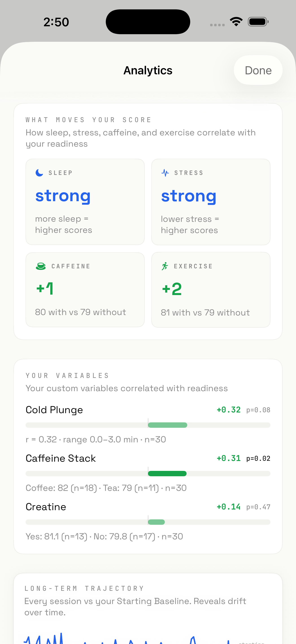Select the Creatine variable label

46,507
